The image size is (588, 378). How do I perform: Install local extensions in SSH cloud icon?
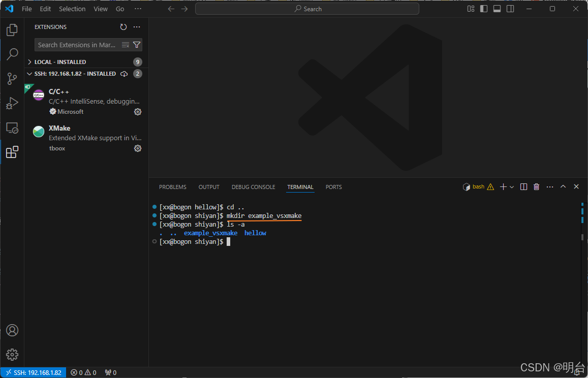coord(124,74)
